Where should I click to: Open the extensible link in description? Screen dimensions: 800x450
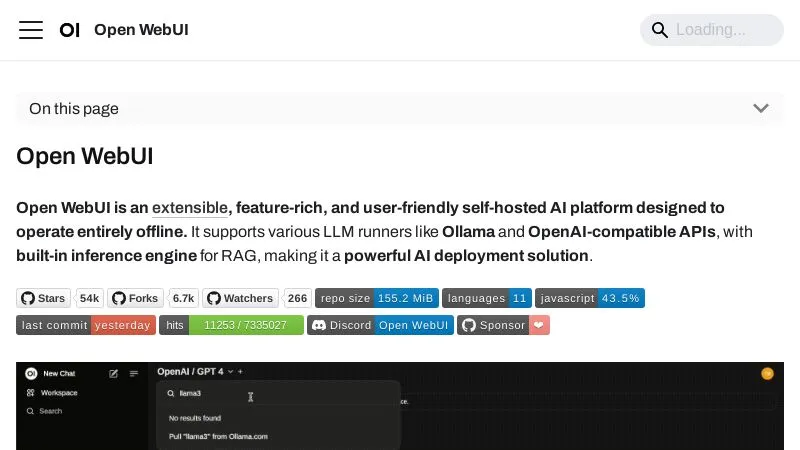(x=190, y=208)
